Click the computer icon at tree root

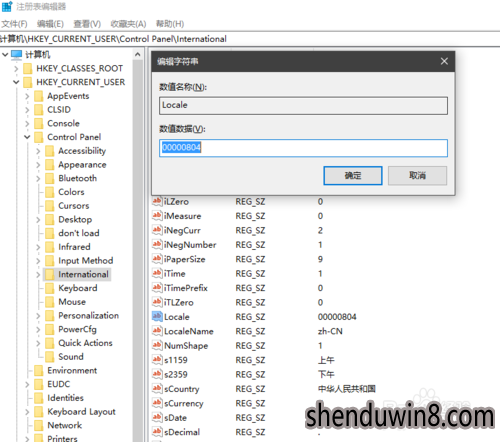[x=16, y=54]
